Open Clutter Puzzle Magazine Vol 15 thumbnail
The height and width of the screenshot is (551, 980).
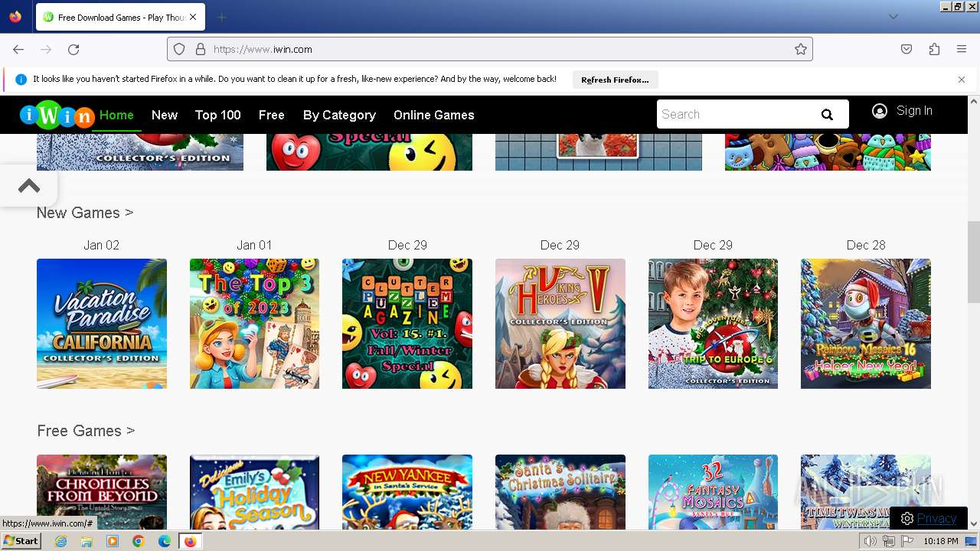coord(407,324)
